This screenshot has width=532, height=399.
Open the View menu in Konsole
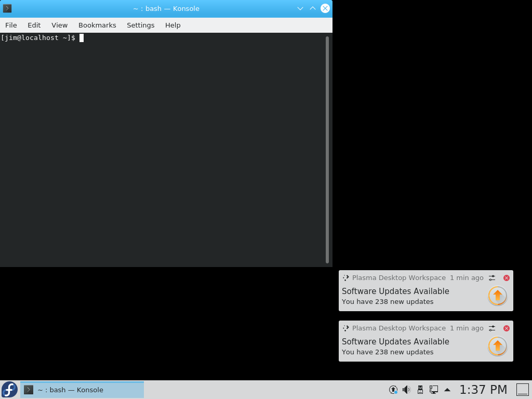point(59,25)
